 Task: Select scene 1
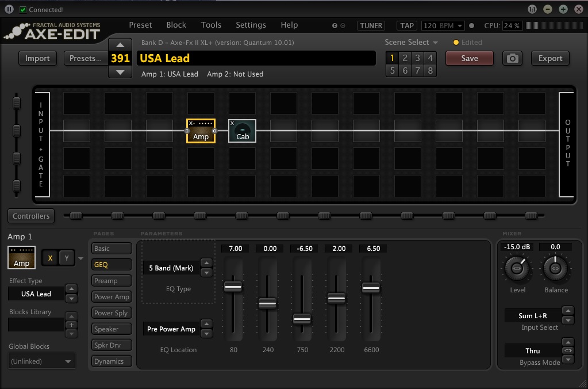pyautogui.click(x=392, y=58)
